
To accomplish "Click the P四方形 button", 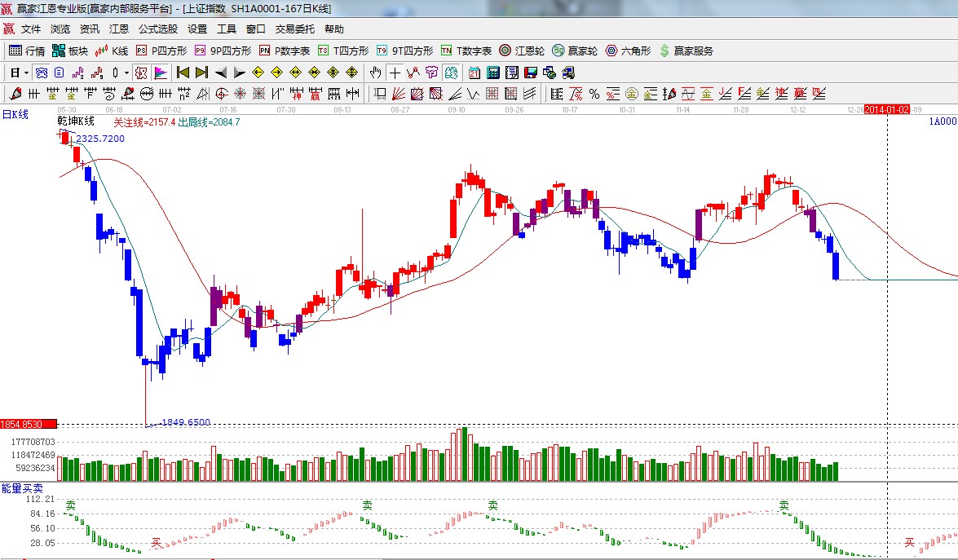I will pos(161,51).
